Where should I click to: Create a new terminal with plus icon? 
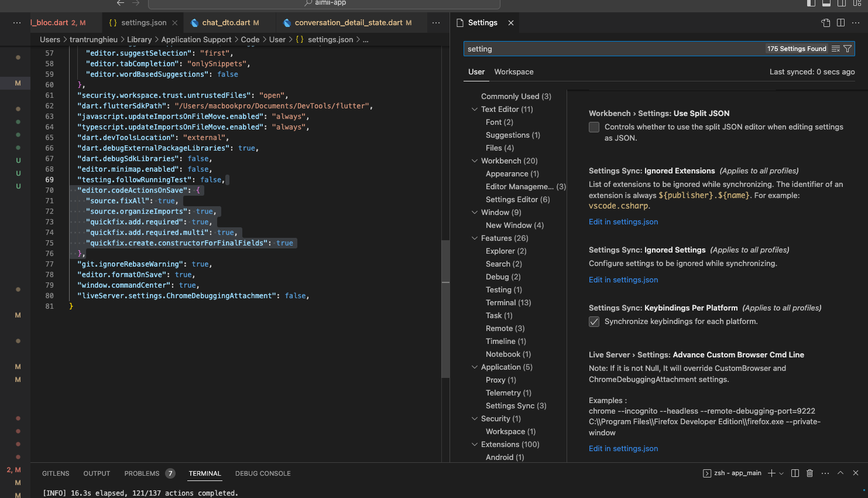tap(771, 473)
